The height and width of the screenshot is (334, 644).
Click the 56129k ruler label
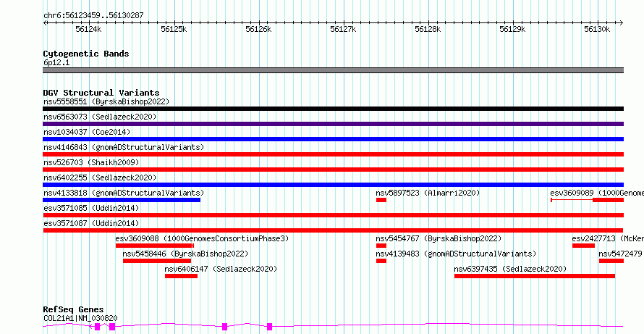pyautogui.click(x=512, y=29)
